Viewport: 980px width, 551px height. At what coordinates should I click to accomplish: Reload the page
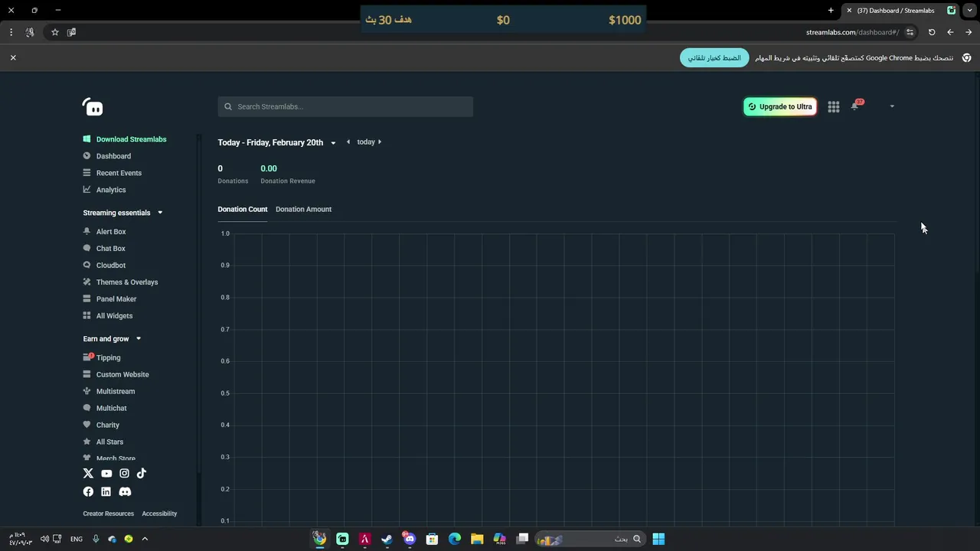pyautogui.click(x=932, y=32)
